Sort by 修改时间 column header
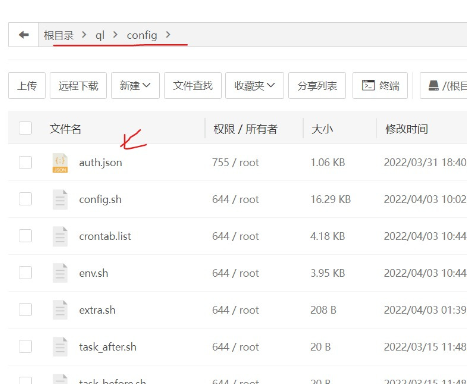Viewport: 467px width, 384px height. (x=407, y=129)
